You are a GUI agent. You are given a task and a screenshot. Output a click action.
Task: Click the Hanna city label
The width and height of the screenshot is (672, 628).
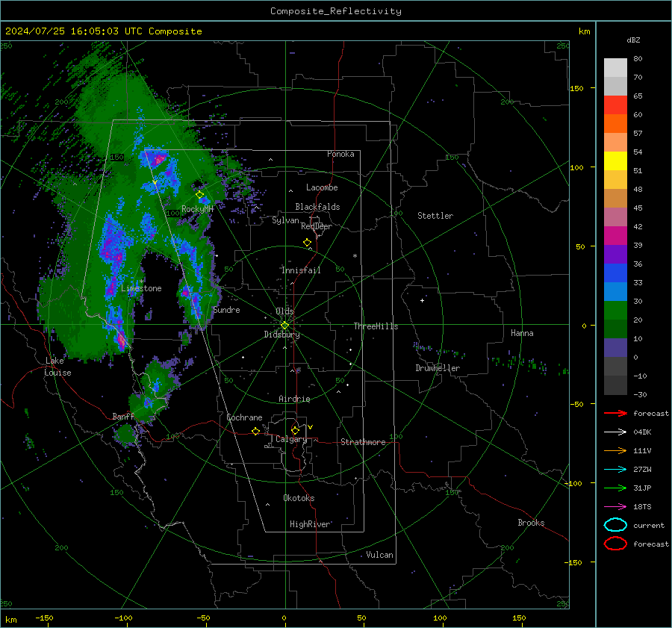click(522, 333)
